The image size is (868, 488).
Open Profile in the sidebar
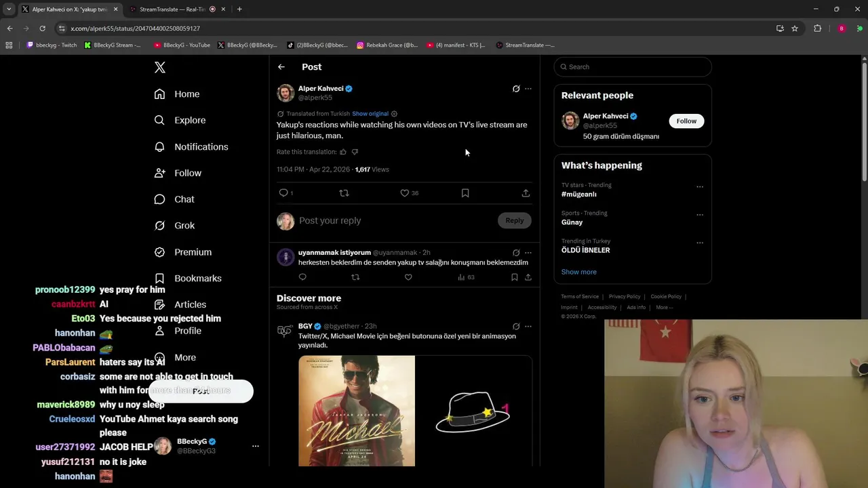[178, 331]
